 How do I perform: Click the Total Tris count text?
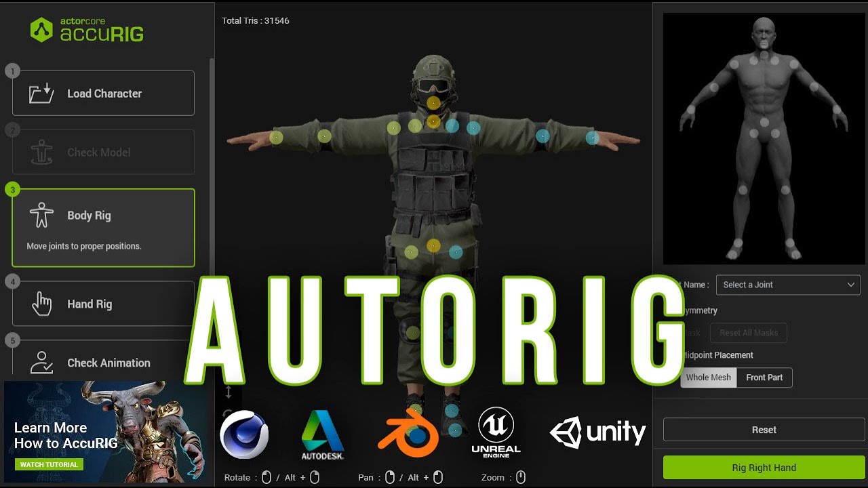point(256,21)
